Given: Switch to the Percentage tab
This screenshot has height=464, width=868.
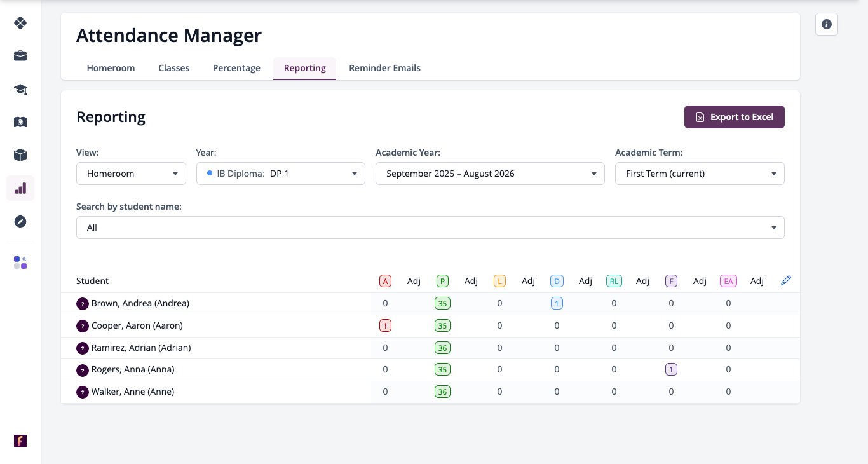Looking at the screenshot, I should [236, 68].
